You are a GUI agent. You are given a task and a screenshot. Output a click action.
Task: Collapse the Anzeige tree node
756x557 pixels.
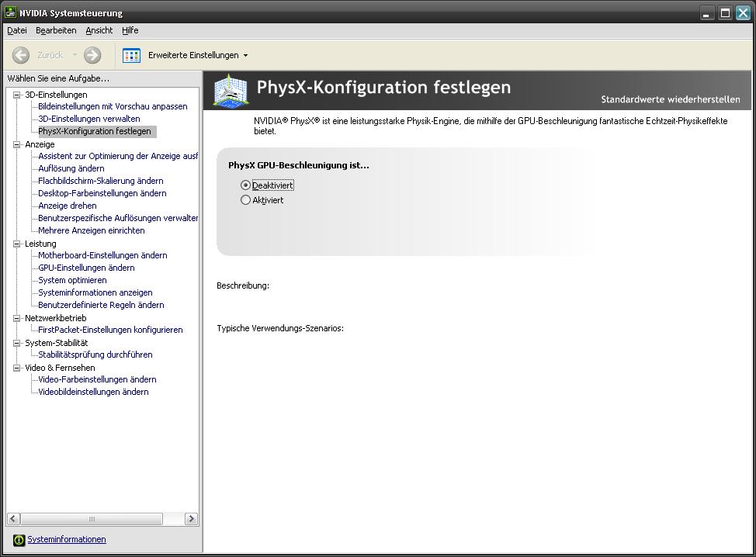coord(17,144)
